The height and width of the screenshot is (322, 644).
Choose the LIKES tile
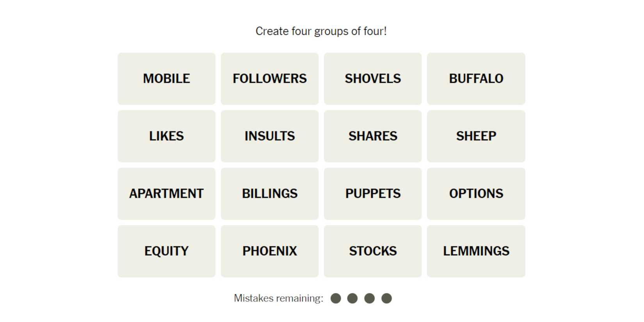click(x=166, y=136)
